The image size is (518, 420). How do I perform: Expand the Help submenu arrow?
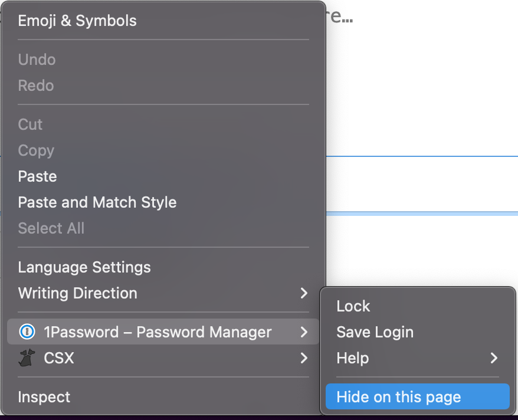pos(494,358)
